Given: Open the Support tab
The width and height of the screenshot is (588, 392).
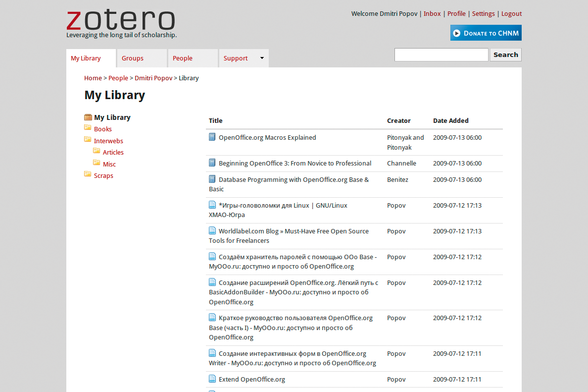Looking at the screenshot, I should pos(244,58).
